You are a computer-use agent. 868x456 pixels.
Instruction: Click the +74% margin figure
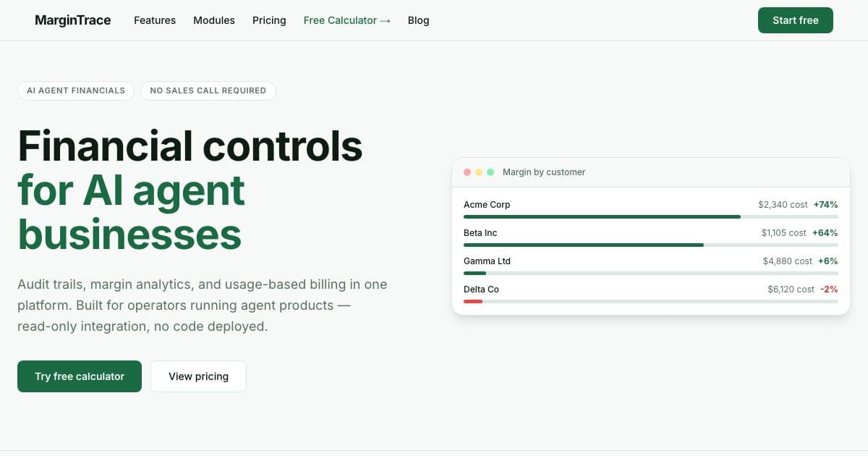coord(826,205)
